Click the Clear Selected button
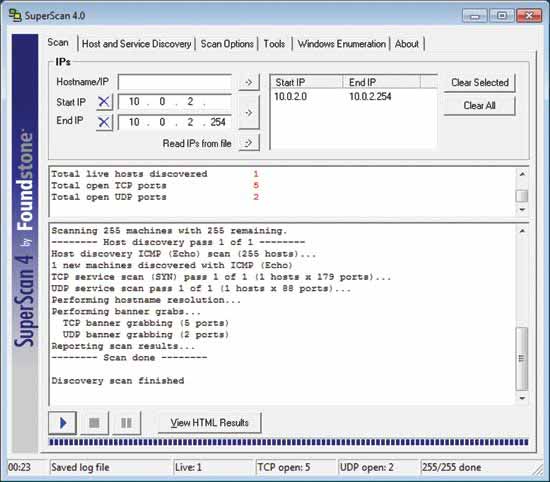 pos(479,82)
